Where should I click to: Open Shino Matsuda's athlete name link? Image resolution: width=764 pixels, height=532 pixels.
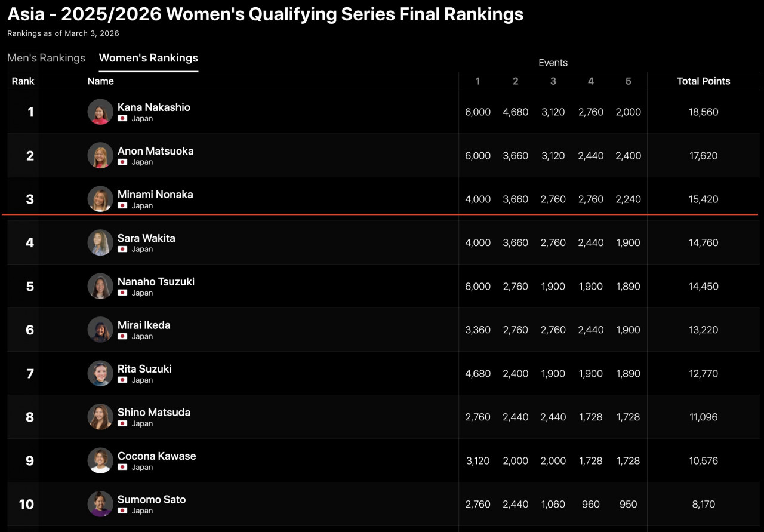(154, 412)
